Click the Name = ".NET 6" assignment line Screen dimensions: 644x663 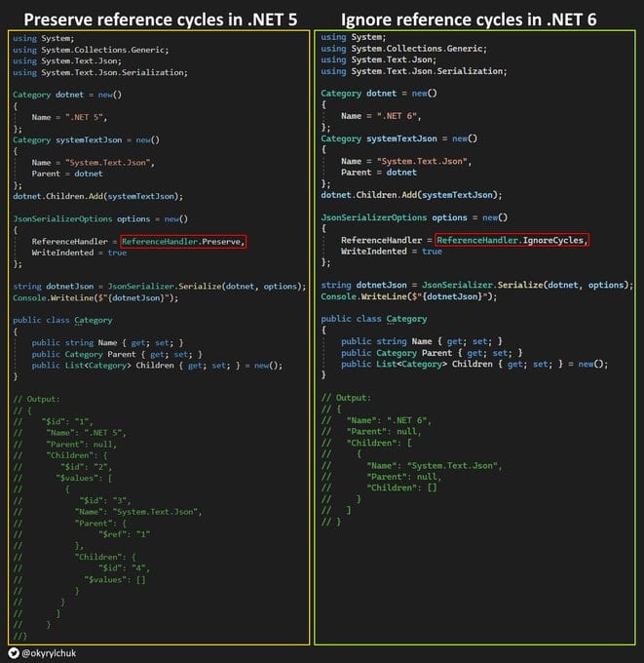click(381, 116)
